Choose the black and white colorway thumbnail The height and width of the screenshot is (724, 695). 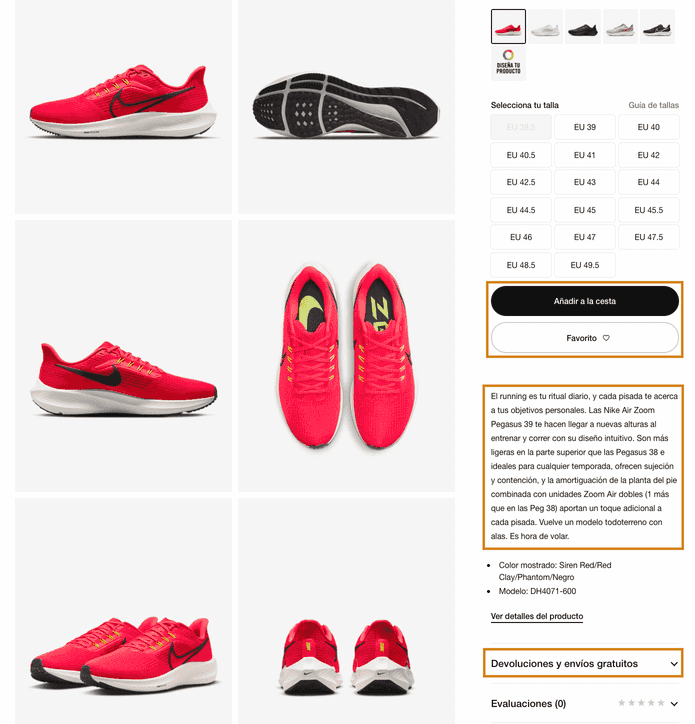coord(657,26)
